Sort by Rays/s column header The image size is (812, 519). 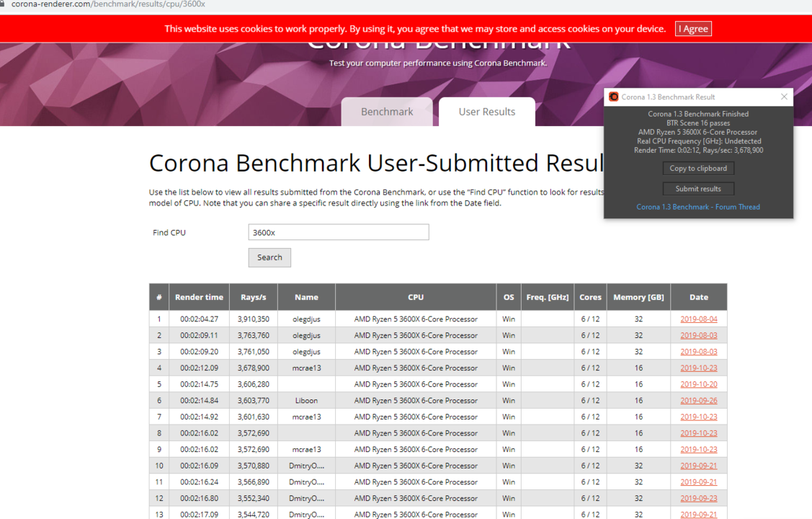point(253,297)
